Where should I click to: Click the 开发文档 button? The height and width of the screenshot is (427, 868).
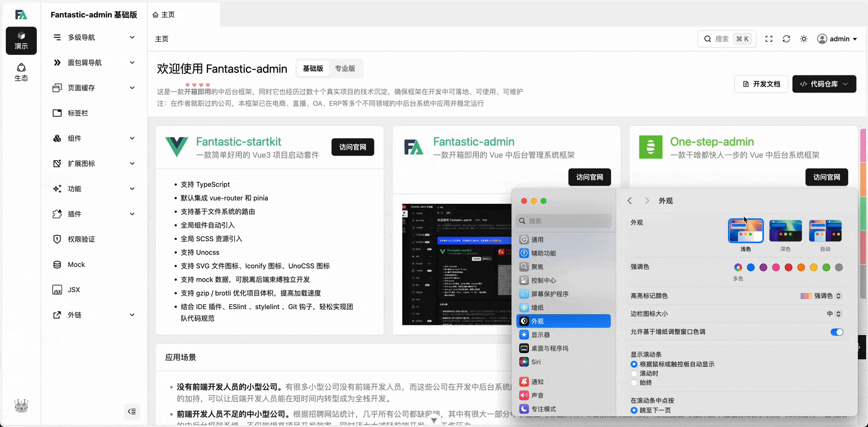point(761,84)
